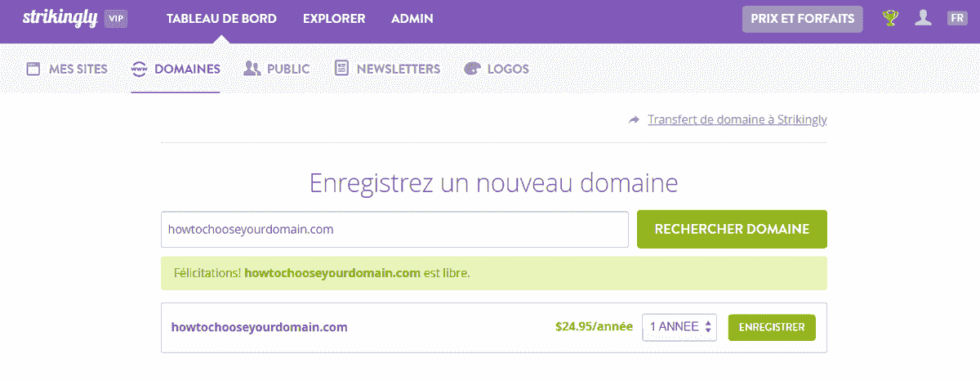
Task: Open the 1 ANNEE duration dropdown
Action: [679, 327]
